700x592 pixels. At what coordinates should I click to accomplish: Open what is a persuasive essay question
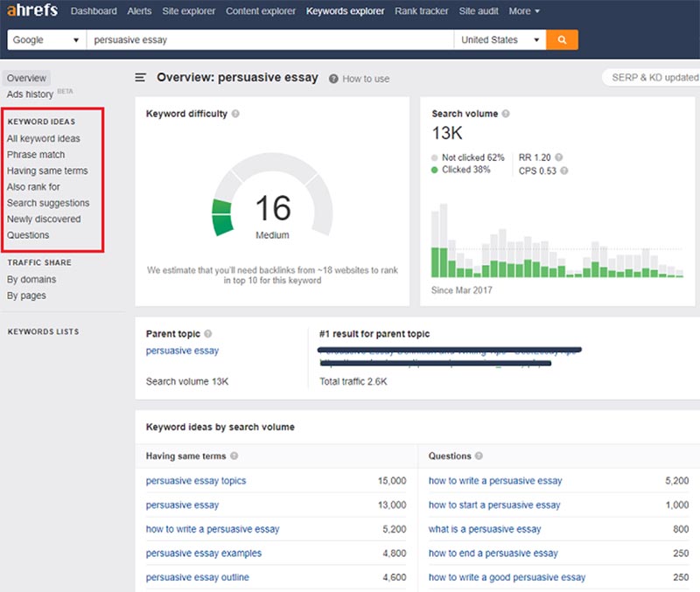click(485, 529)
